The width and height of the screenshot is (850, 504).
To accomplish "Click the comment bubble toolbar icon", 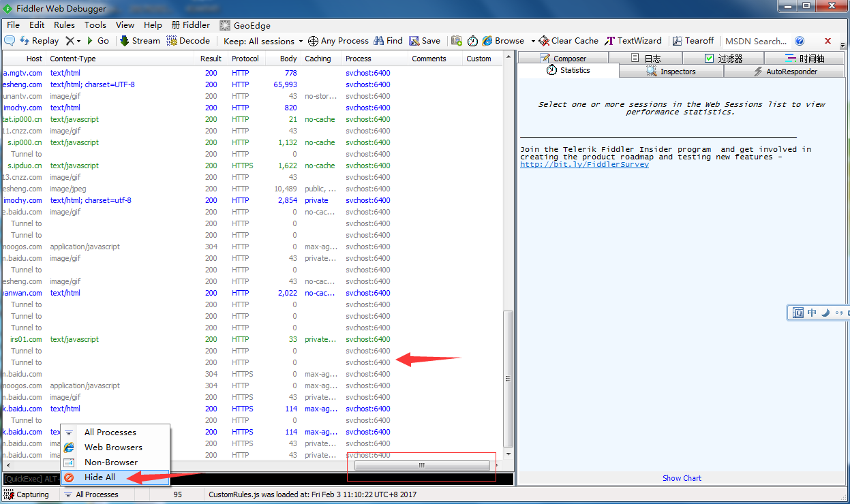I will point(10,41).
